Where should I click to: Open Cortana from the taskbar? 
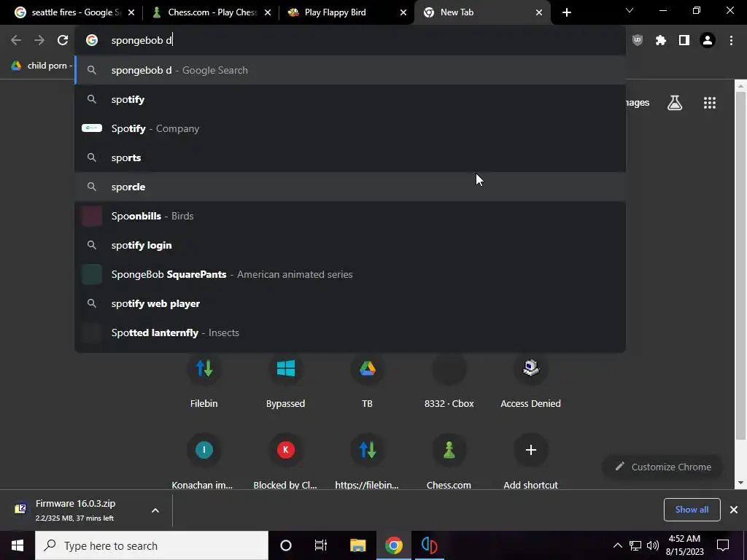click(x=286, y=545)
